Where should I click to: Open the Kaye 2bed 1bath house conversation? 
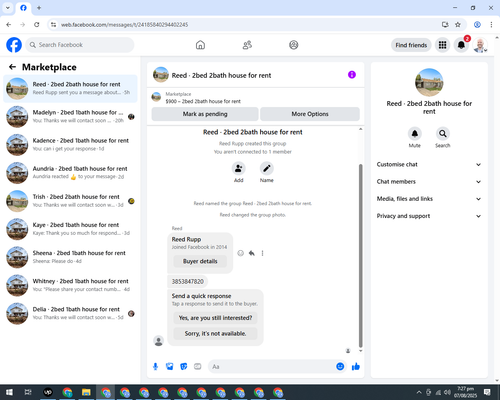click(70, 229)
